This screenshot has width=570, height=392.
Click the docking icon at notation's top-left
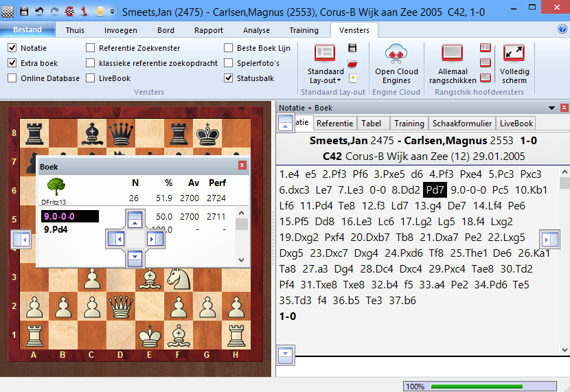[286, 122]
